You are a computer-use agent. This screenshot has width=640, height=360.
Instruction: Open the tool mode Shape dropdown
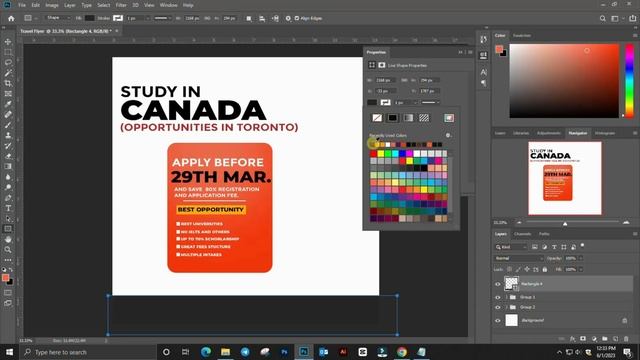tap(58, 18)
